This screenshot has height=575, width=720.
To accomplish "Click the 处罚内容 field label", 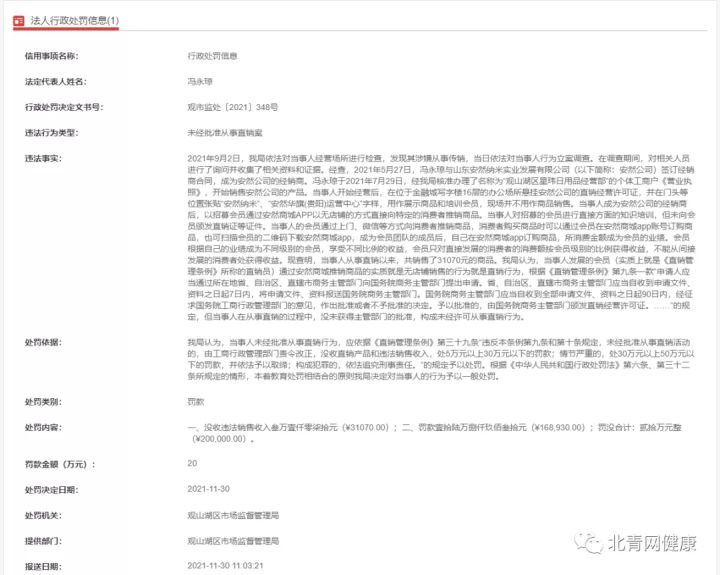I will [43, 428].
